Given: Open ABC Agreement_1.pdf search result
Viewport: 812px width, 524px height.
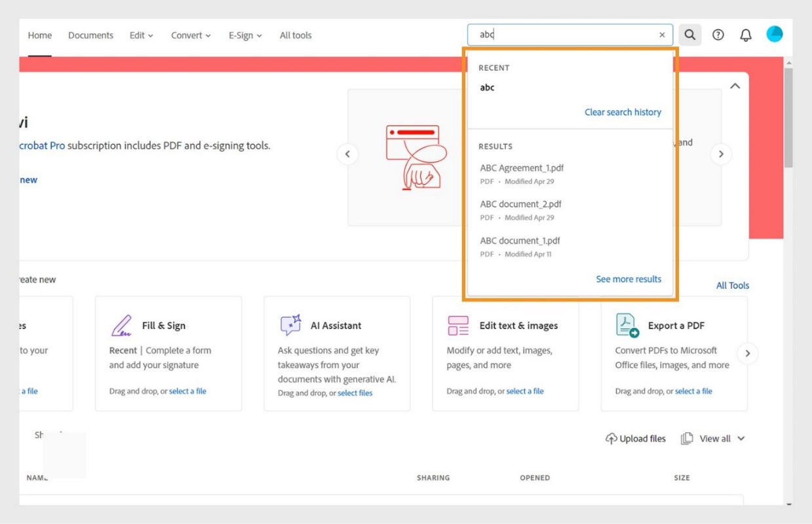Looking at the screenshot, I should point(522,168).
